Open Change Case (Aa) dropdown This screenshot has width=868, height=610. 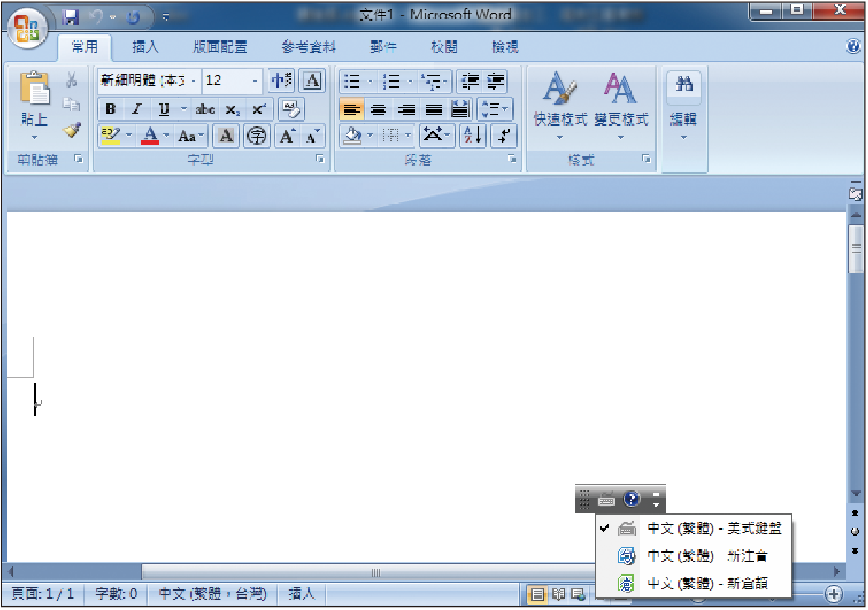click(x=191, y=136)
